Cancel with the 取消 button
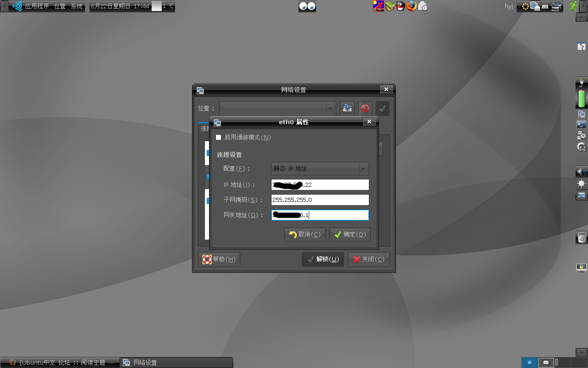 pos(305,235)
